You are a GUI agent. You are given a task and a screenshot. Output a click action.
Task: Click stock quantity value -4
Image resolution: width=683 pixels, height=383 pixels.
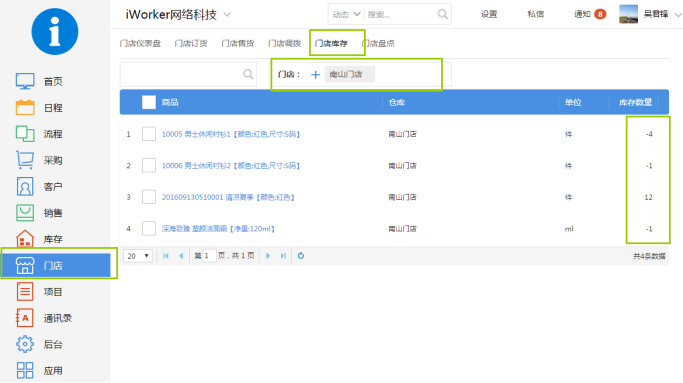pyautogui.click(x=649, y=134)
